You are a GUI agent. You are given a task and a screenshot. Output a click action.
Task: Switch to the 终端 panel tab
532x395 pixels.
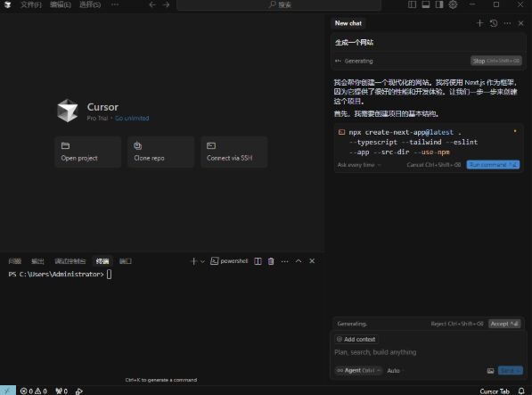pos(102,261)
